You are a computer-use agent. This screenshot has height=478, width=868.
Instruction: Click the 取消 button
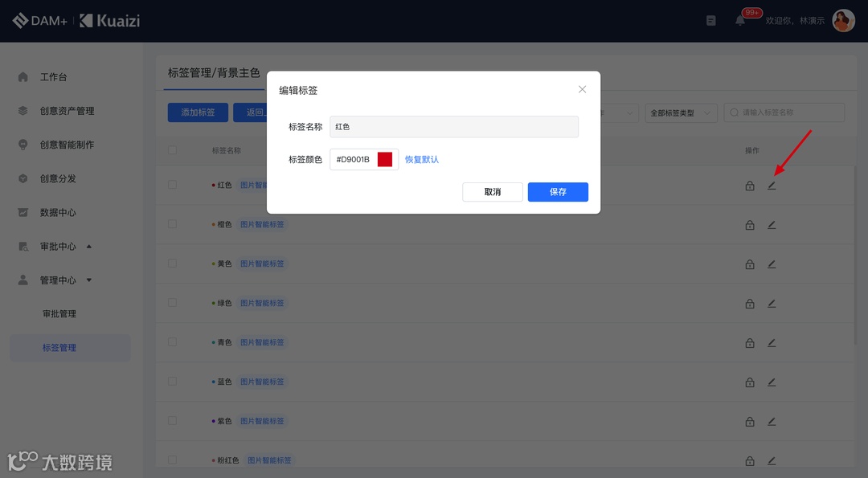click(493, 192)
